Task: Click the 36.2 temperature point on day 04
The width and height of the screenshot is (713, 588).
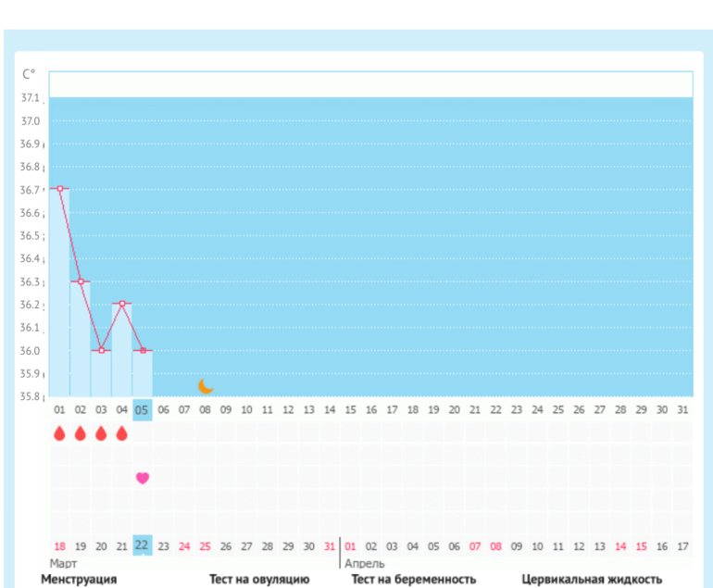Action: 122,303
